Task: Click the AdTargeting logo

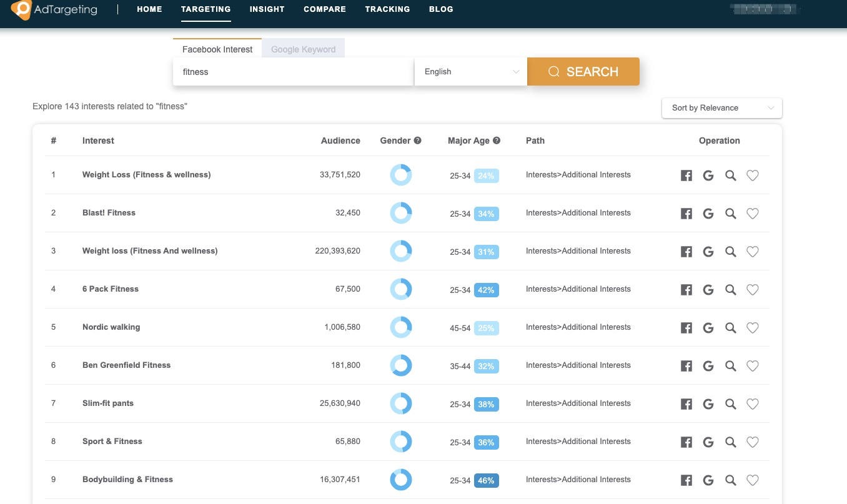Action: [54, 10]
